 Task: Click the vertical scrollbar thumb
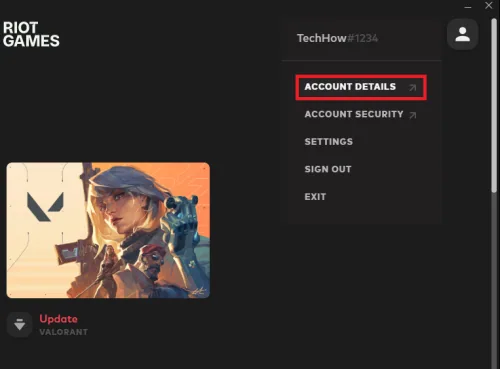(x=494, y=105)
